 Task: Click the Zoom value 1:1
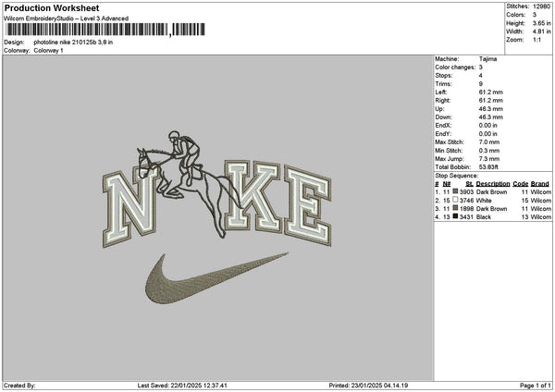click(536, 40)
